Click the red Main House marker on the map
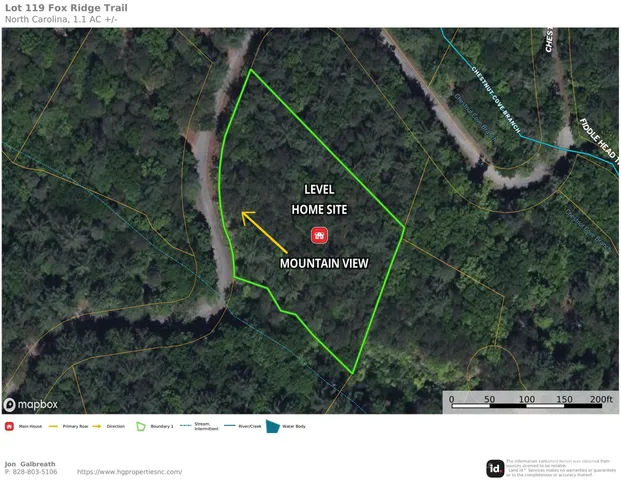The height and width of the screenshot is (480, 621). point(319,236)
